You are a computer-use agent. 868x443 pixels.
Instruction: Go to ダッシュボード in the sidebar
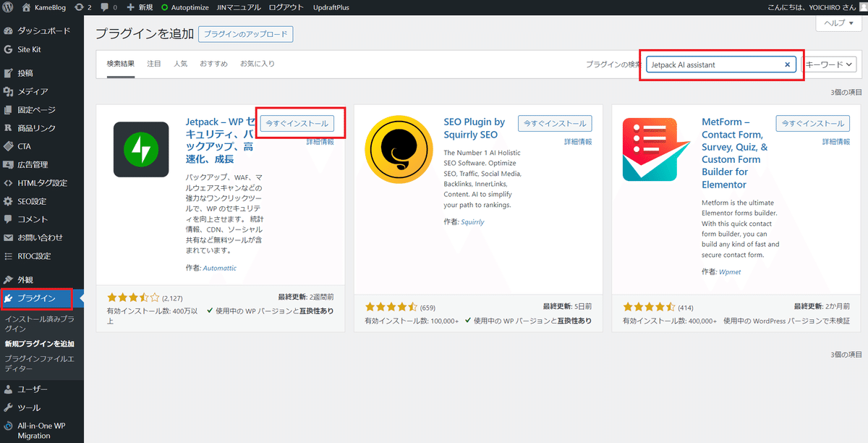[42, 31]
